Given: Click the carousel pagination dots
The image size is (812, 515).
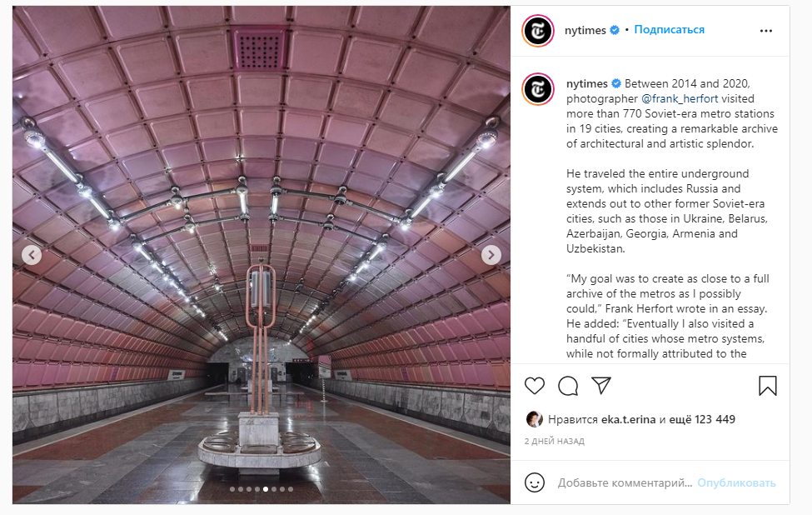Looking at the screenshot, I should [x=262, y=489].
